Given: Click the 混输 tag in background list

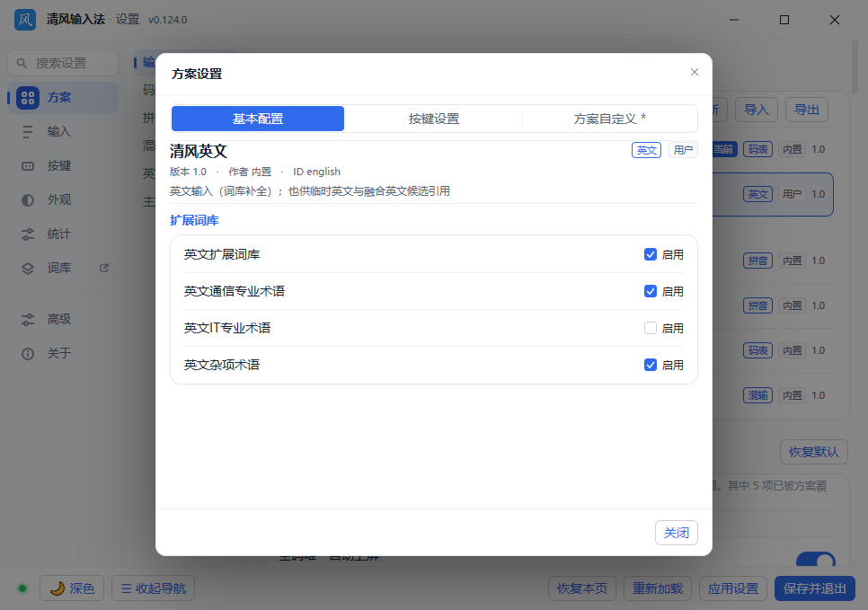Looking at the screenshot, I should (x=757, y=395).
